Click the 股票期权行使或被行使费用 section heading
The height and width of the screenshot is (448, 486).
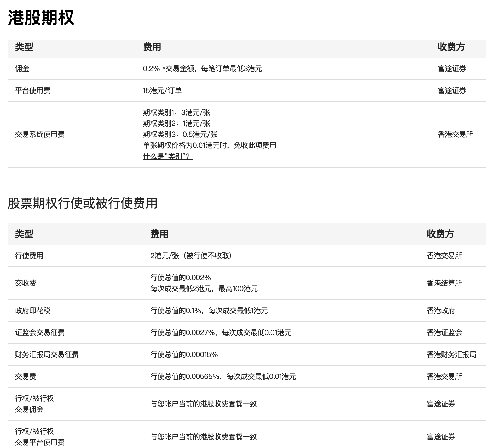[x=82, y=203]
